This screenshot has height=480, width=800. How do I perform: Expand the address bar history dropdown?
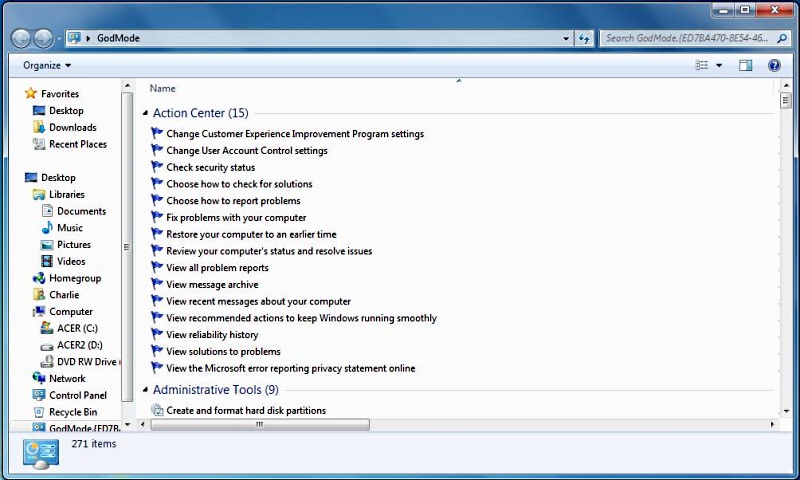pos(567,38)
